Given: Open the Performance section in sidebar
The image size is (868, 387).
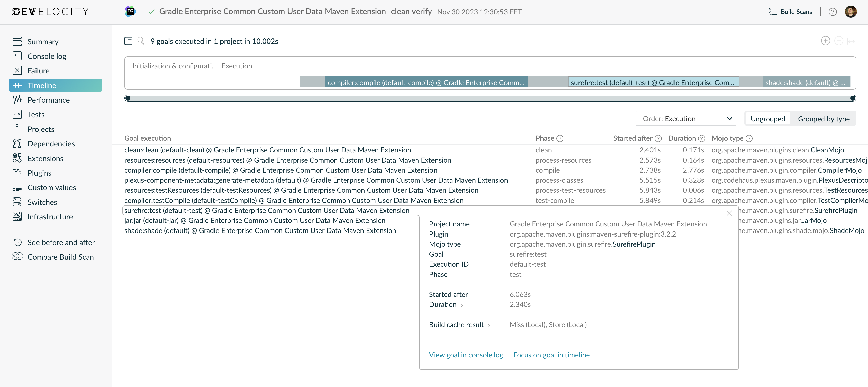Looking at the screenshot, I should (x=49, y=100).
